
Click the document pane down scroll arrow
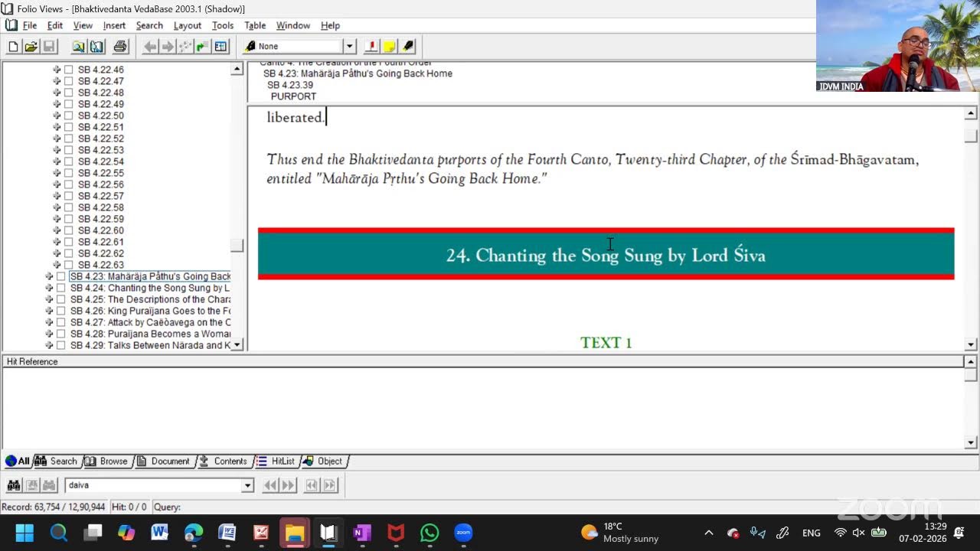971,345
